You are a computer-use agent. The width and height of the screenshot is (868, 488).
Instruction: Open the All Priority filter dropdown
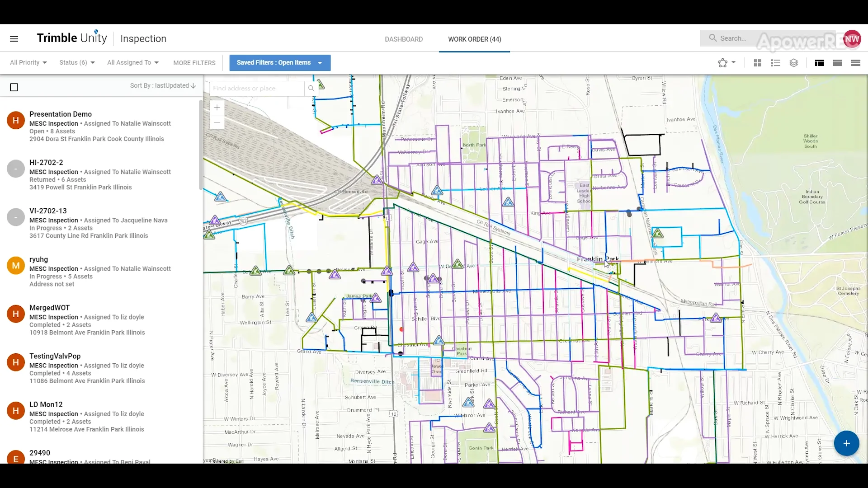coord(28,62)
